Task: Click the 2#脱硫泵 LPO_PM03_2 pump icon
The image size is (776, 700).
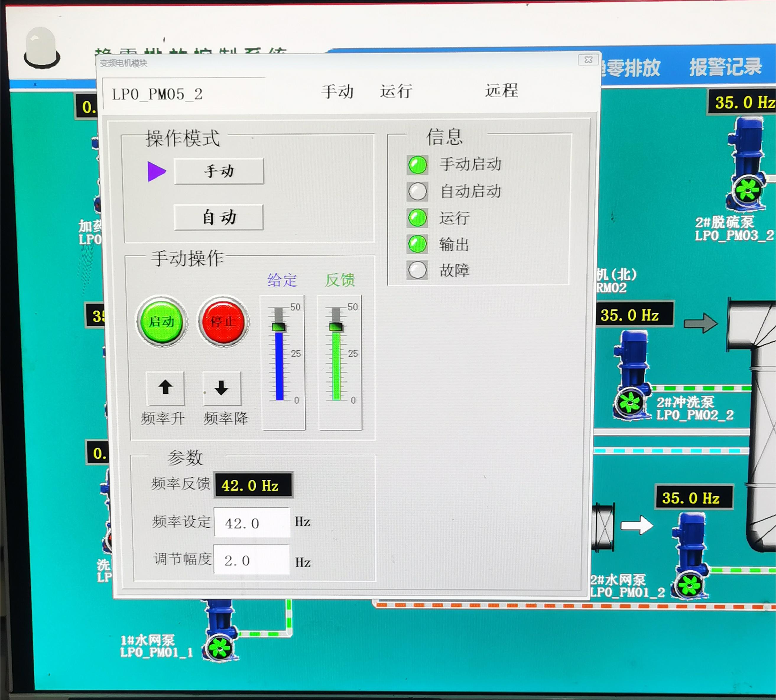Action: tap(746, 165)
